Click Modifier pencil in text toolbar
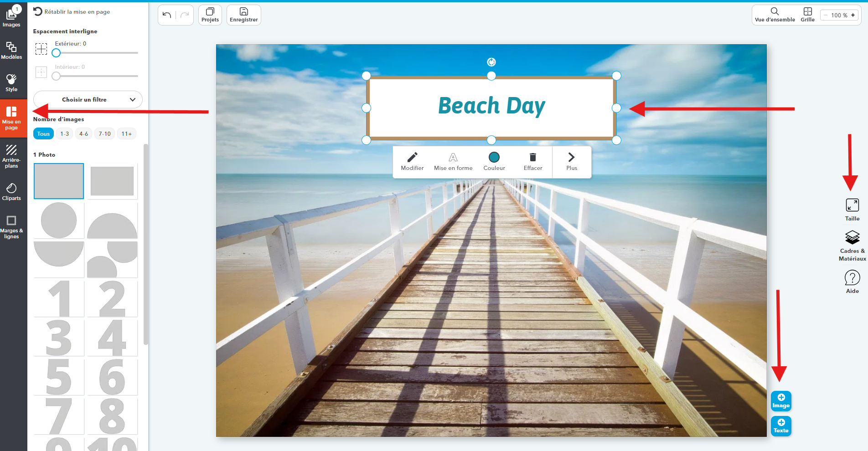 [x=412, y=162]
